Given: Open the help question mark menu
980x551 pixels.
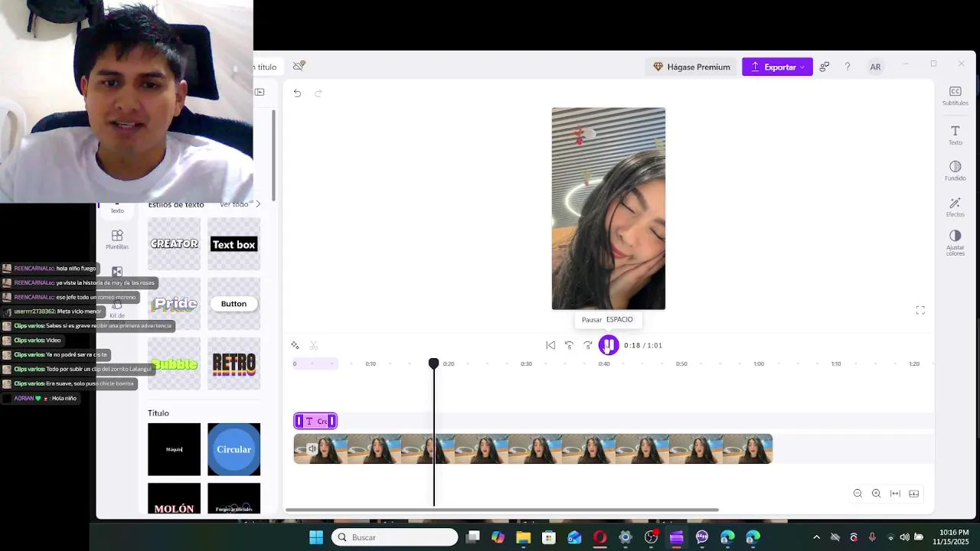Looking at the screenshot, I should (847, 67).
